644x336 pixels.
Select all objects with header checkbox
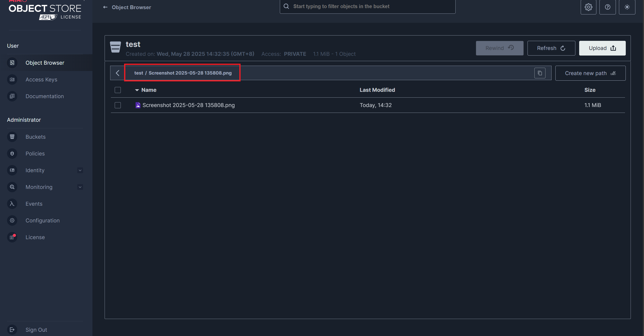pos(118,90)
